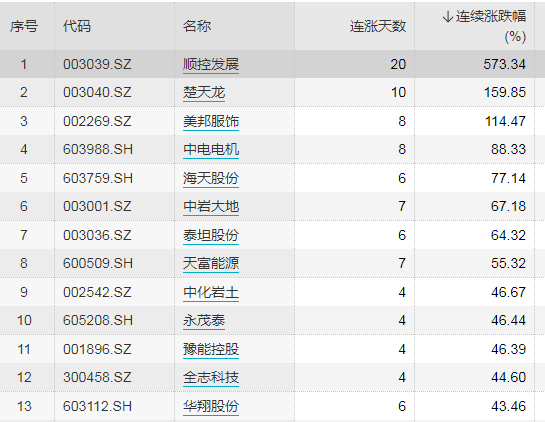Click the value 43.46
Image resolution: width=545 pixels, height=422 pixels.
(x=509, y=406)
